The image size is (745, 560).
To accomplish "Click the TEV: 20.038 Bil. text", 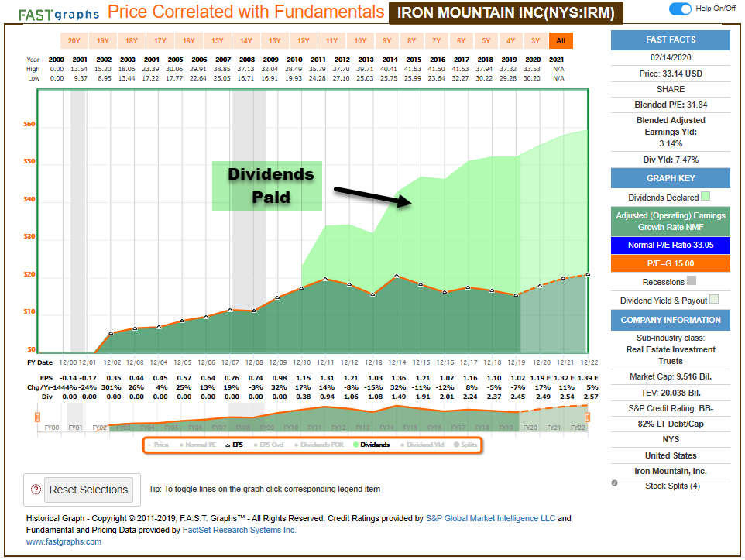I will point(671,393).
